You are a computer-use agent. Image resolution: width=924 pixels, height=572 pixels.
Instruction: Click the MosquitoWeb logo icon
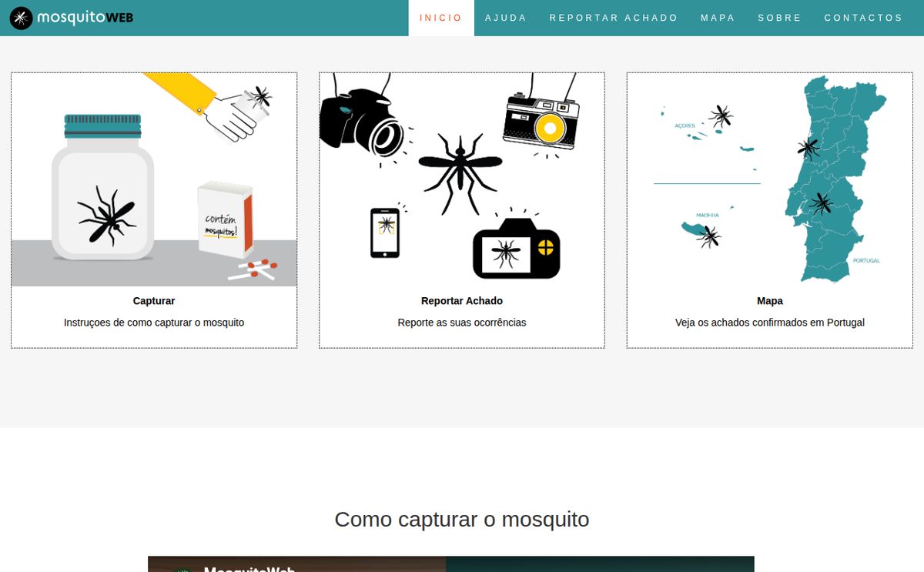click(21, 18)
